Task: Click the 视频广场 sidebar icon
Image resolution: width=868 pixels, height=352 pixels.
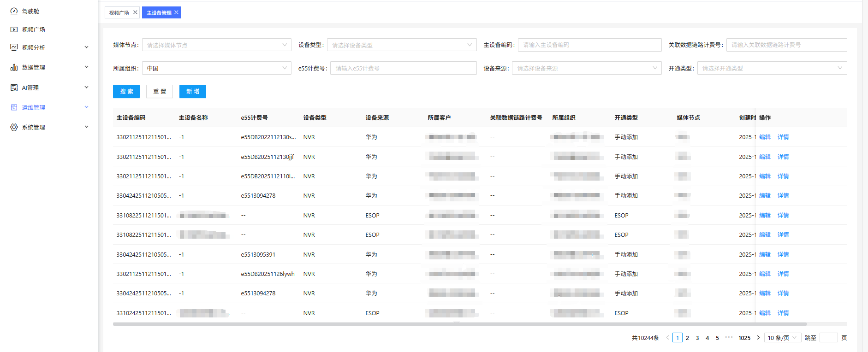Action: click(x=14, y=29)
